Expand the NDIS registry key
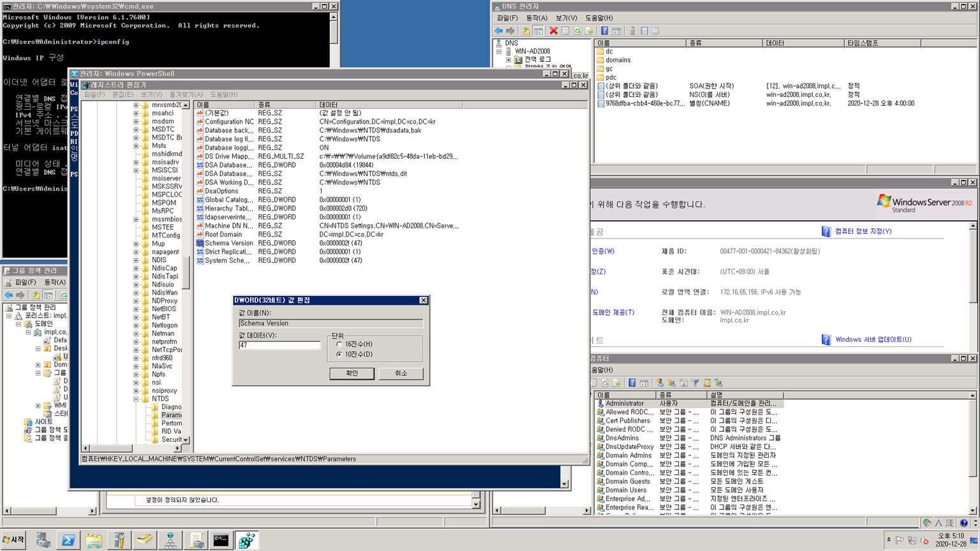The height and width of the screenshot is (551, 980). [x=136, y=260]
